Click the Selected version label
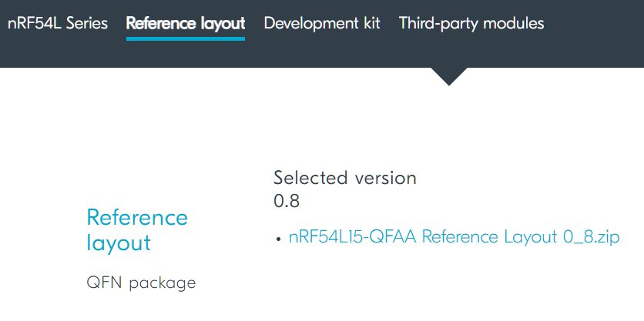The width and height of the screenshot is (644, 321). point(345,178)
